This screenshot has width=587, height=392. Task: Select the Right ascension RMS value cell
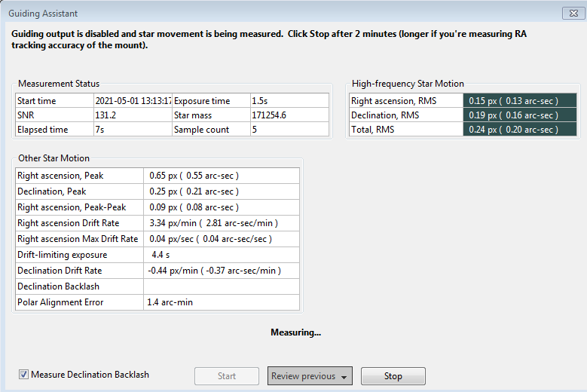(520, 101)
